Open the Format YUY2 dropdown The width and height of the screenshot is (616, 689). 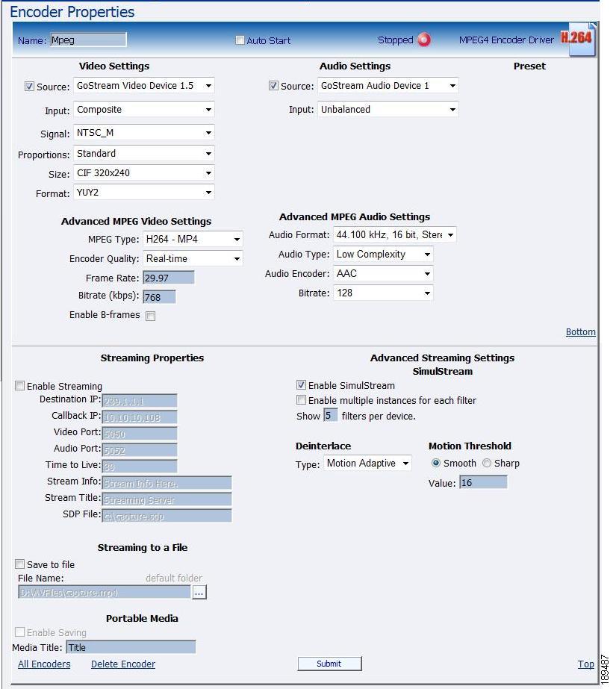143,193
